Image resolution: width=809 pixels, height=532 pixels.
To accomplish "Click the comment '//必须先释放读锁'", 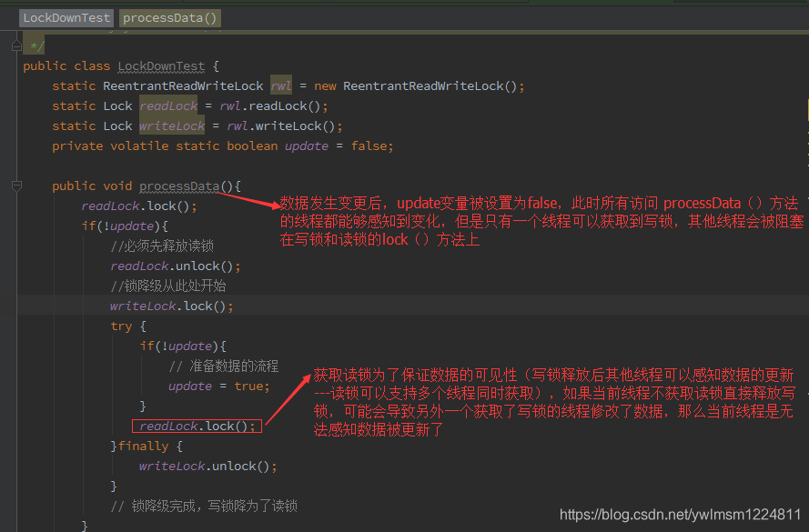I will pos(162,246).
